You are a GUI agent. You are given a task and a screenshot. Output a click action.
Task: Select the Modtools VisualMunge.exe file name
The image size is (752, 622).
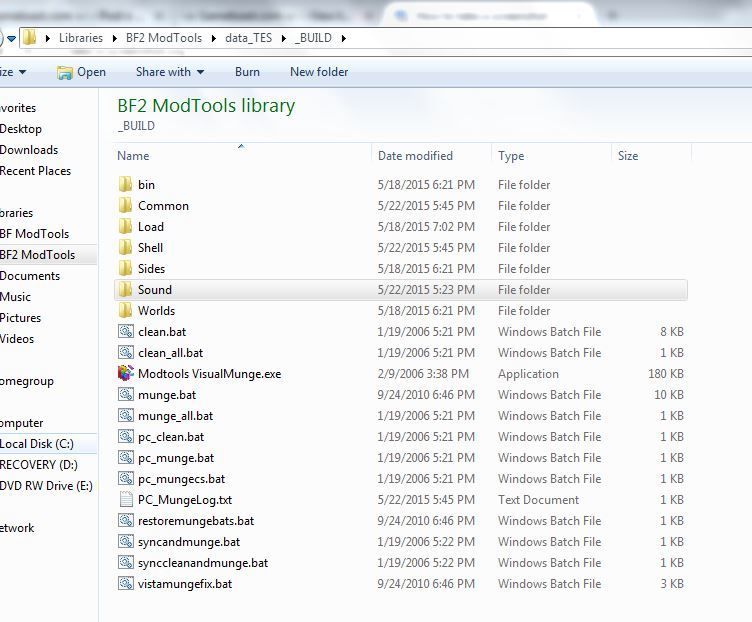(x=210, y=374)
